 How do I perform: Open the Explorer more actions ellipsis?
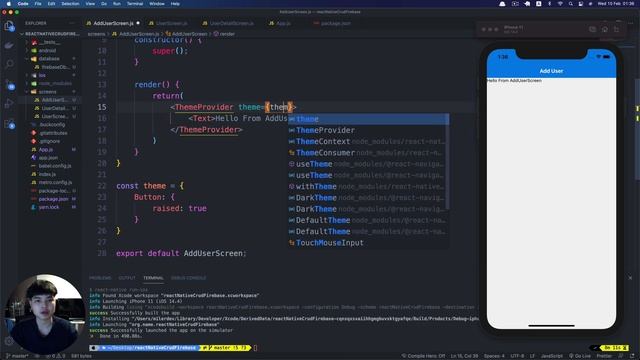[72, 24]
